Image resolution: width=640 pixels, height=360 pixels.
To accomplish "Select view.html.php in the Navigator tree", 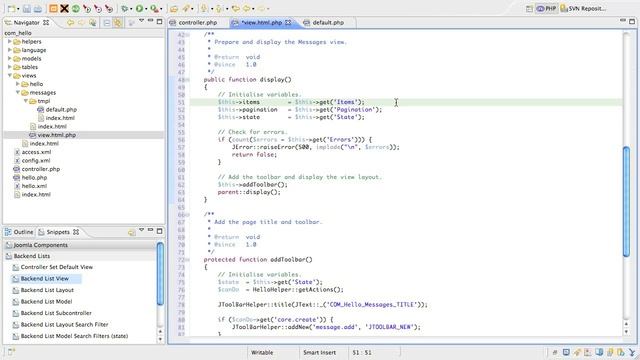I will 57,135.
